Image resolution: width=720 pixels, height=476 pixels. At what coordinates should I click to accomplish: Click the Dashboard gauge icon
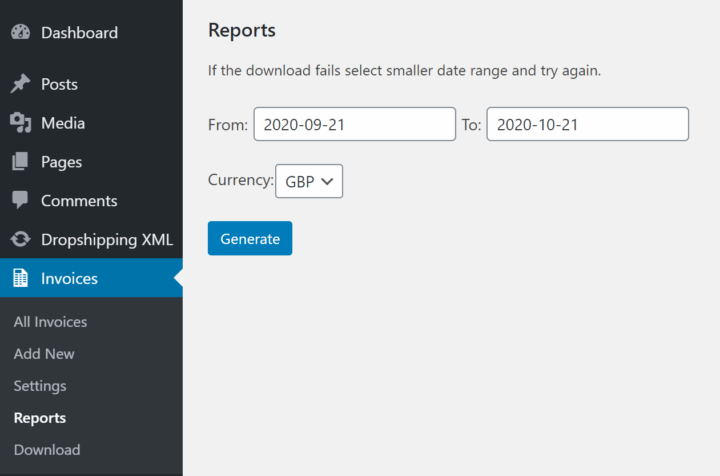20,33
